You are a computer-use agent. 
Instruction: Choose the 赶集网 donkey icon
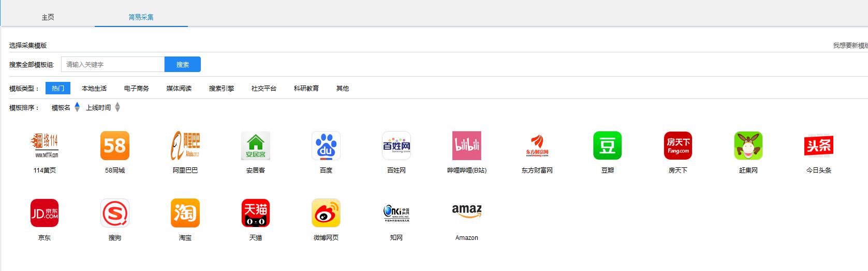[748, 146]
